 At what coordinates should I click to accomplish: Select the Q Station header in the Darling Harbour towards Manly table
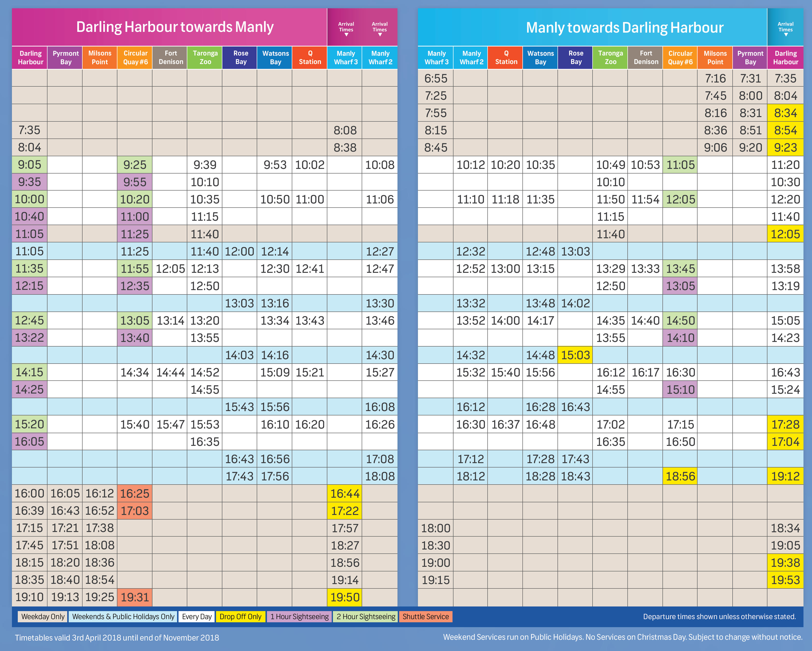[x=310, y=58]
